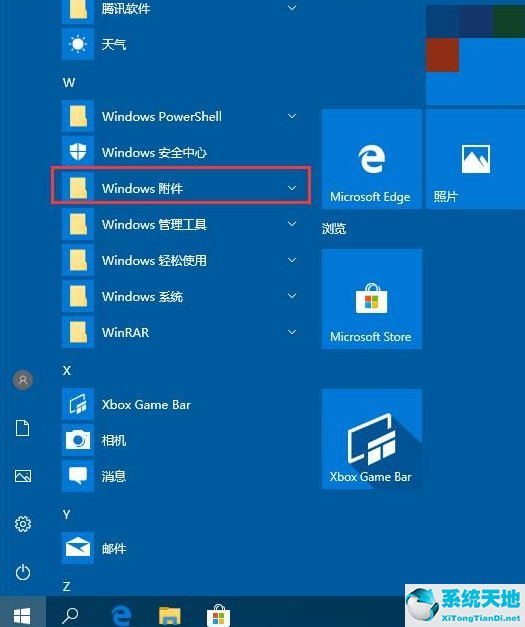Click the 天气 app label
The image size is (525, 627).
point(114,44)
